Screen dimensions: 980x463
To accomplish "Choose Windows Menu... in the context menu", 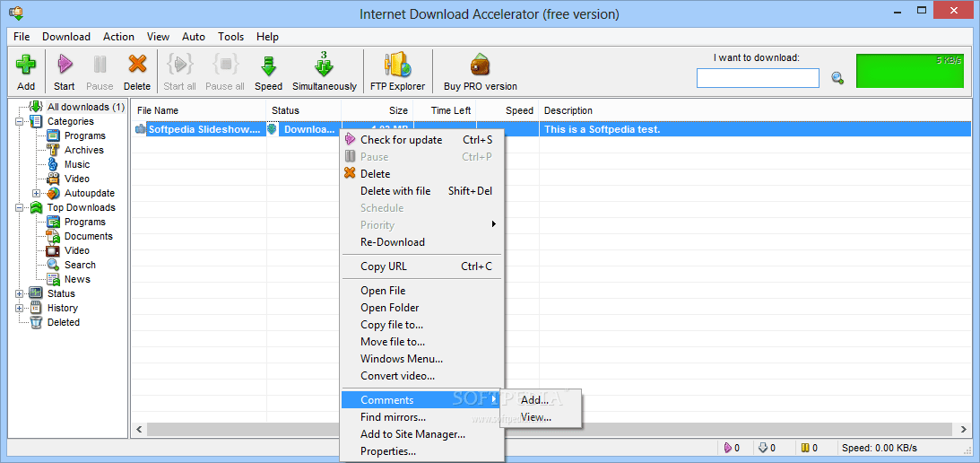I will pyautogui.click(x=422, y=359).
